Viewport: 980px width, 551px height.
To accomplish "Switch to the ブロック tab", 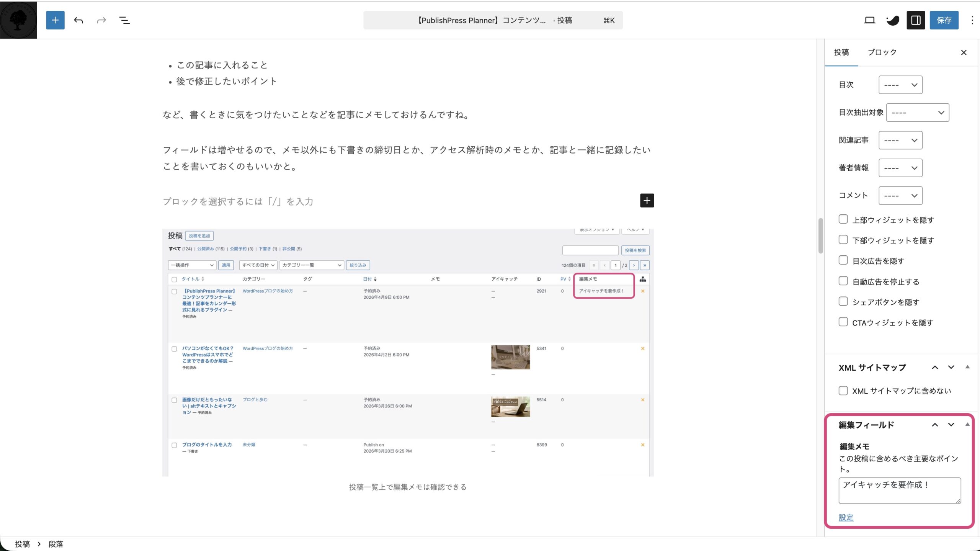I will pyautogui.click(x=882, y=52).
